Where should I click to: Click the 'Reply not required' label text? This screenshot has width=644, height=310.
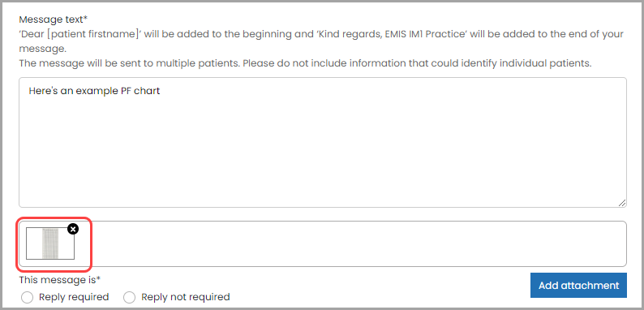click(186, 297)
